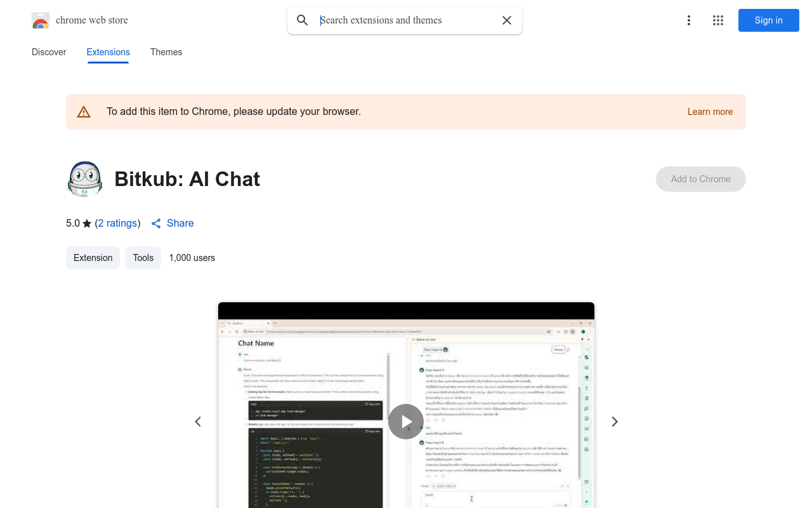Click the Extension category chip
812x508 pixels.
(93, 258)
